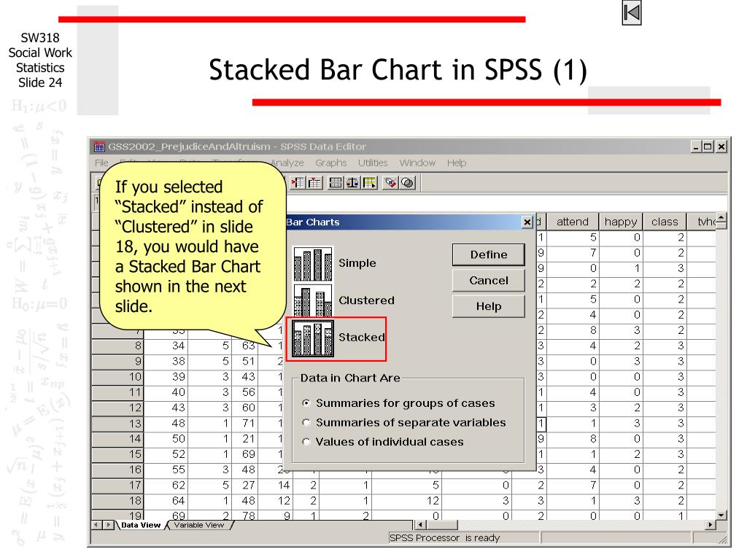The image size is (747, 560).
Task: Click the Insert Variable toolbar icon
Action: (x=314, y=183)
